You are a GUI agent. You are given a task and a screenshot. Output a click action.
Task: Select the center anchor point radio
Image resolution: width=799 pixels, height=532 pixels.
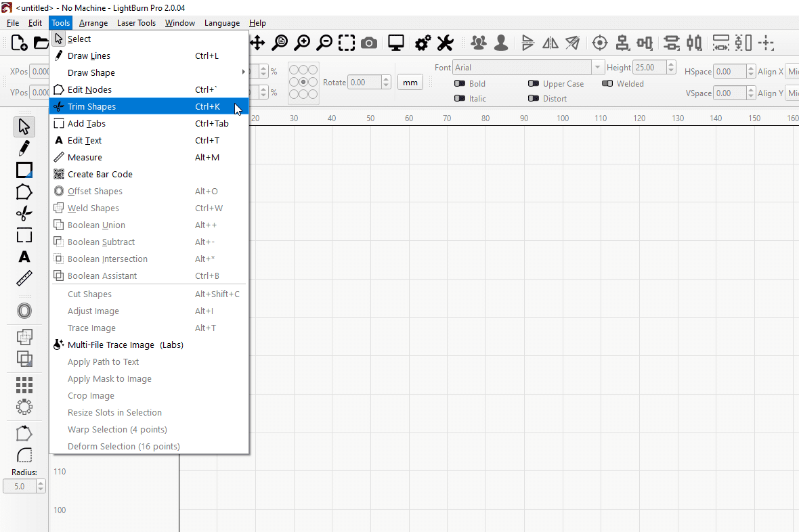303,82
